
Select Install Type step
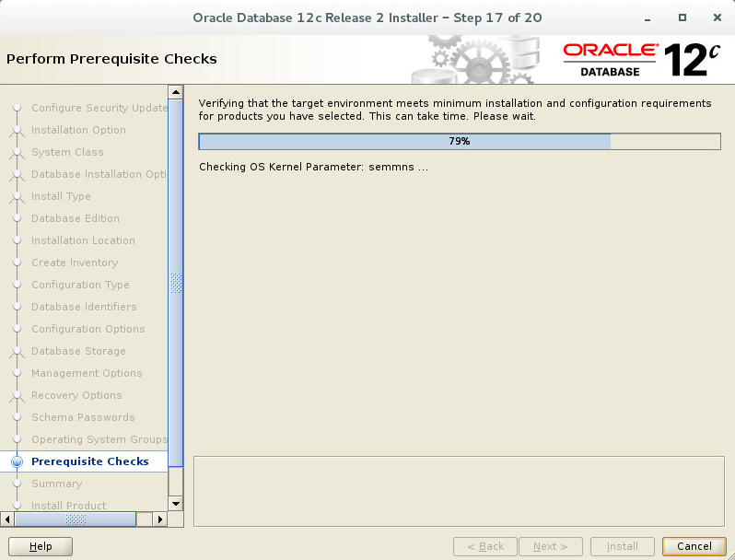pyautogui.click(x=61, y=196)
